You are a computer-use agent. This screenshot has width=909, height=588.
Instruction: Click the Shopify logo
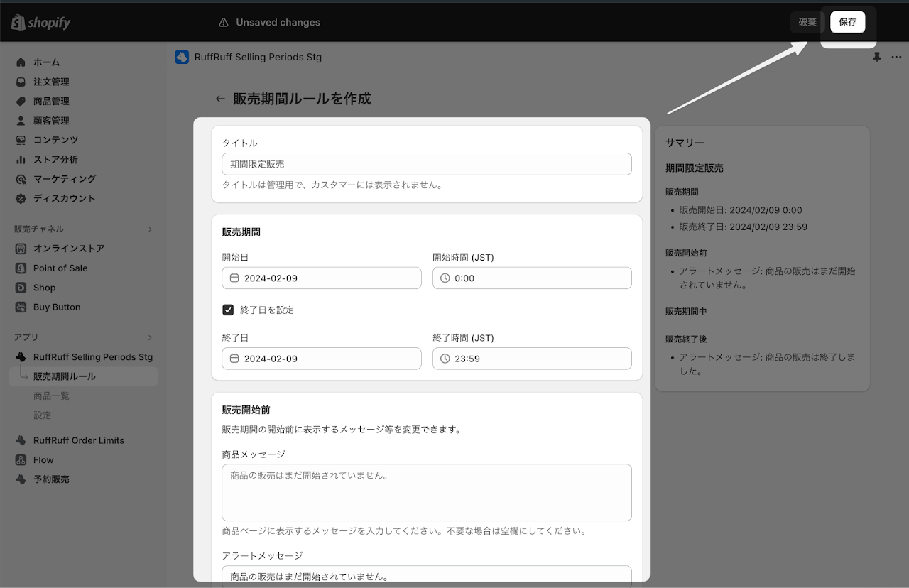[40, 23]
